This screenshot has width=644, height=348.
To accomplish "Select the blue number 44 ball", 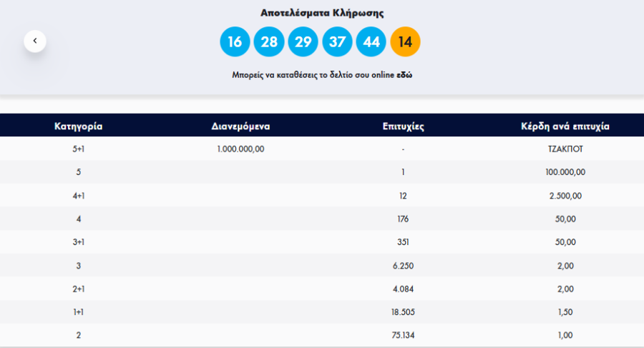I will pos(371,41).
